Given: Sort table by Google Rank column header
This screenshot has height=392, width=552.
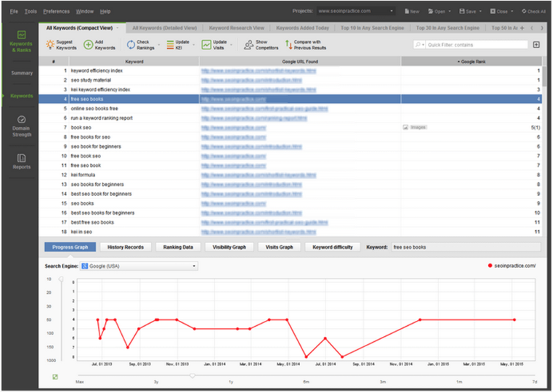Looking at the screenshot, I should (472, 62).
